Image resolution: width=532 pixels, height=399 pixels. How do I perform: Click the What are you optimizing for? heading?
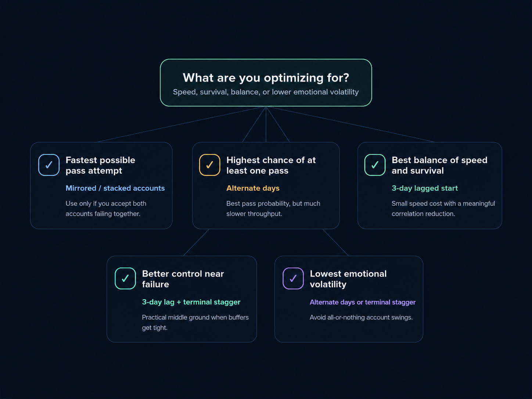[266, 78]
